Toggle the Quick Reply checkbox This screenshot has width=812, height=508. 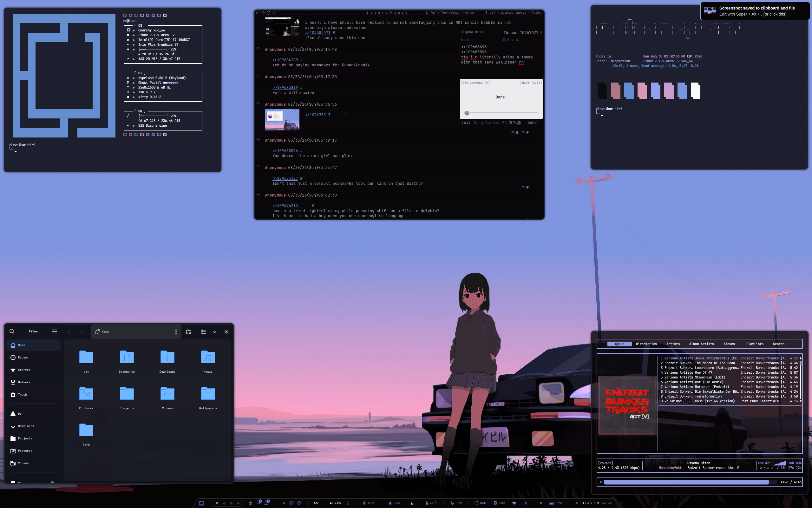(x=462, y=32)
